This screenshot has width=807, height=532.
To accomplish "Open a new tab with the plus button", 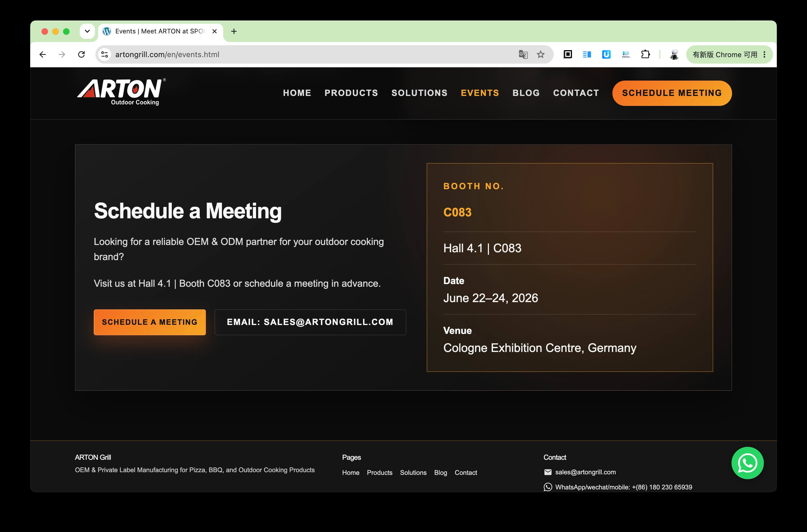I will coord(234,31).
